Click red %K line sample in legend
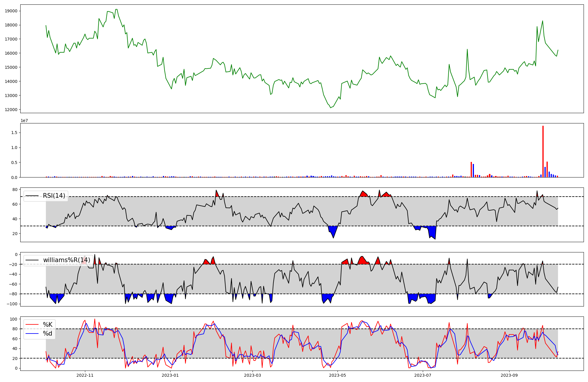The height and width of the screenshot is (382, 588). pos(32,325)
